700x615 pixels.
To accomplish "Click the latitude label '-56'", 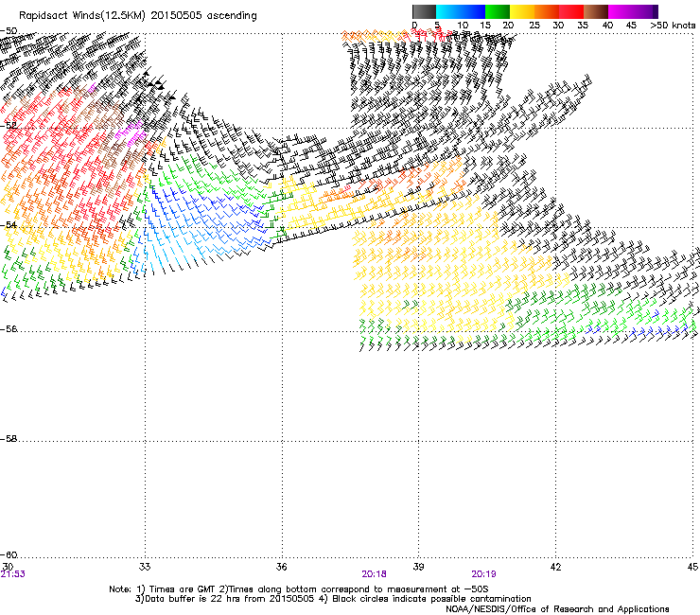I will pos(9,328).
